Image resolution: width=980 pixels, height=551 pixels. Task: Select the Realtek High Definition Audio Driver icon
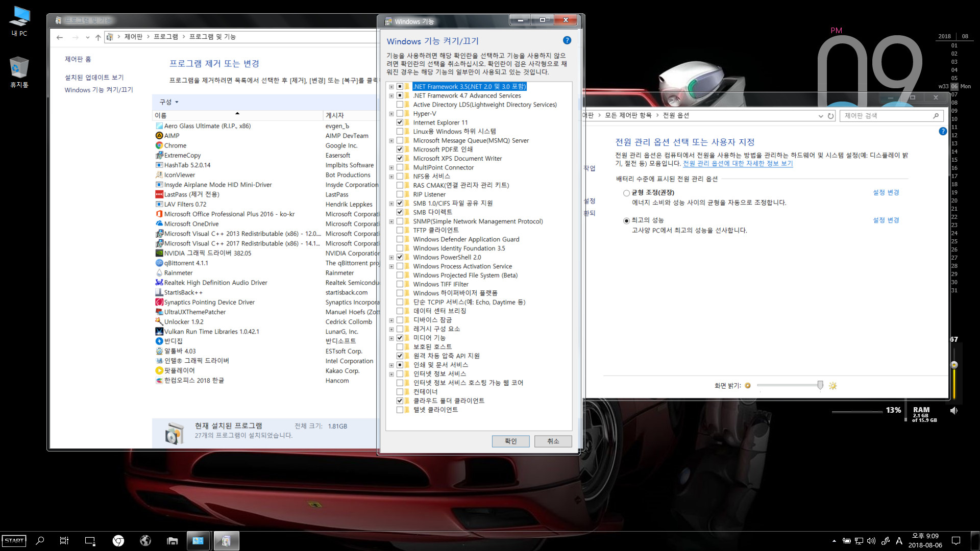pyautogui.click(x=159, y=283)
